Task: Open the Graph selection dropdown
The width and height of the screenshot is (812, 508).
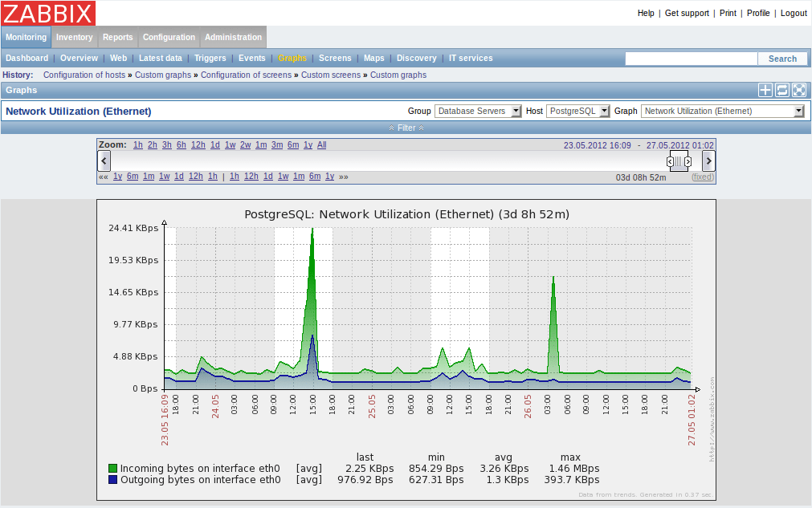Action: coord(722,111)
